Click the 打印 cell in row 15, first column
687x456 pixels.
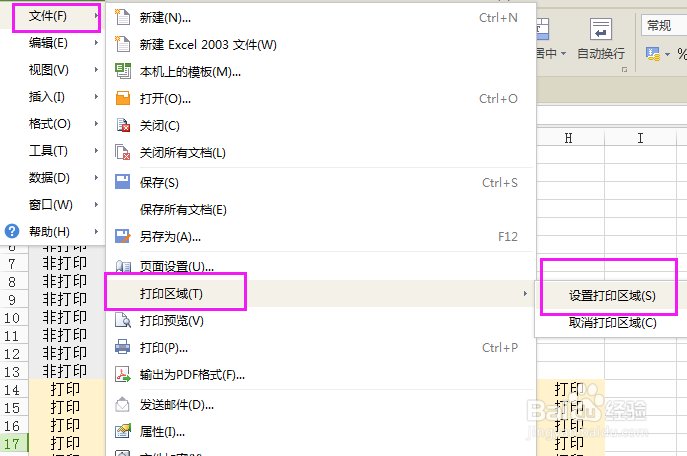click(65, 407)
